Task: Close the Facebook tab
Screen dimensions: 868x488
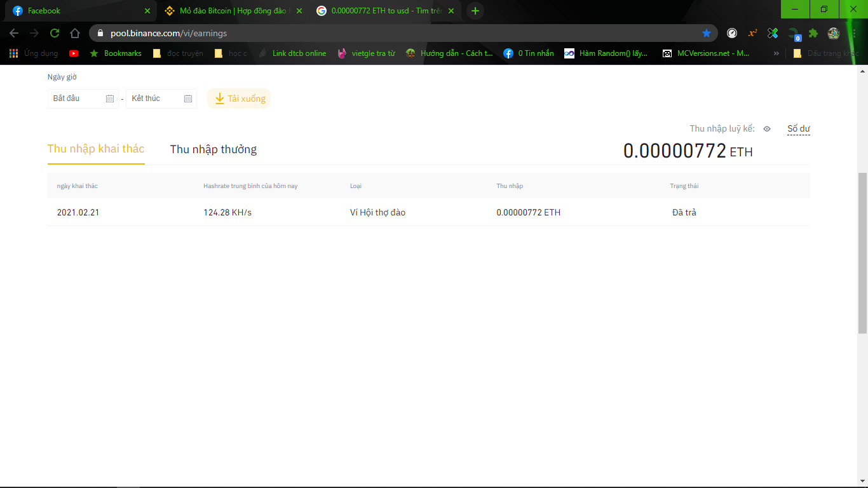Action: (147, 11)
